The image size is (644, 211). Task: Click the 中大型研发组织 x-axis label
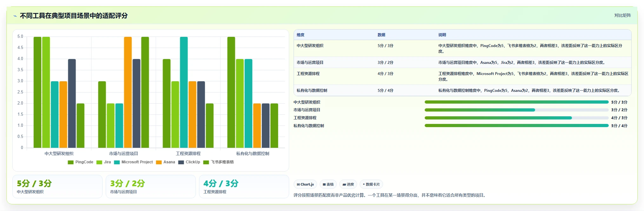click(x=59, y=153)
